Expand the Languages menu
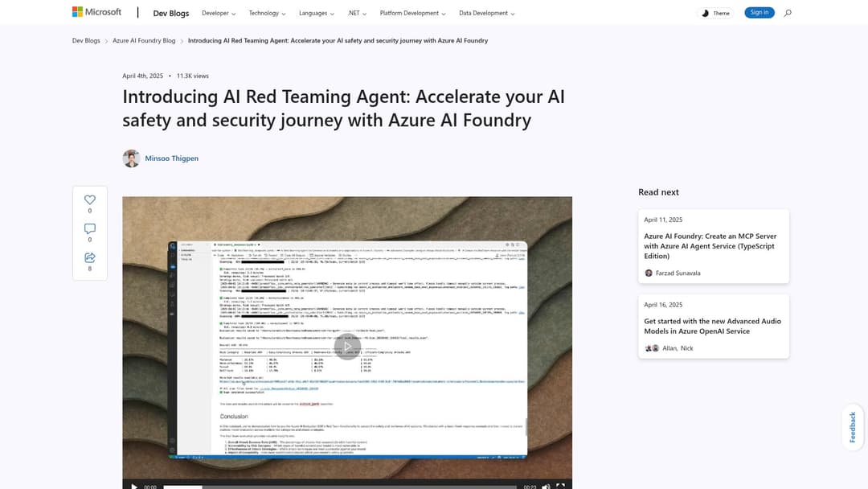This screenshot has width=868, height=489. point(317,13)
